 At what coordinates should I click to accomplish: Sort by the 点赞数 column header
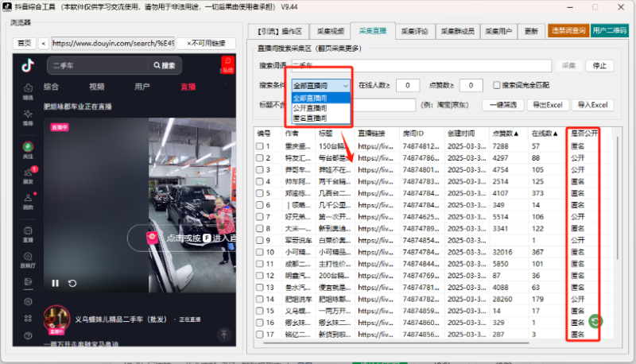point(506,134)
